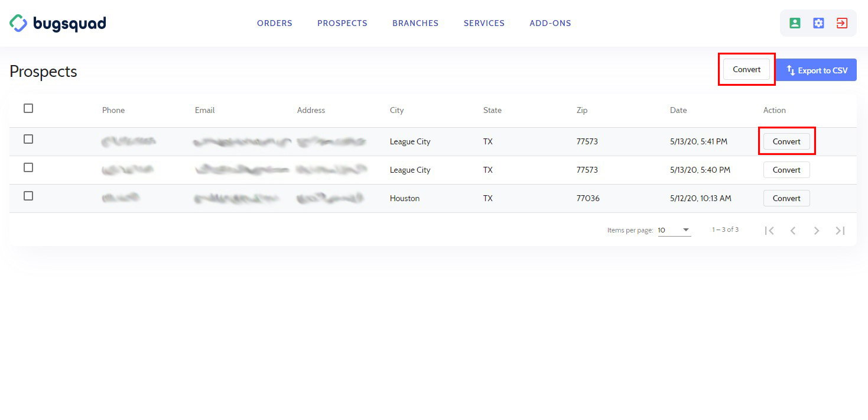
Task: Click the 1 – 3 of 3 range label
Action: tap(725, 230)
